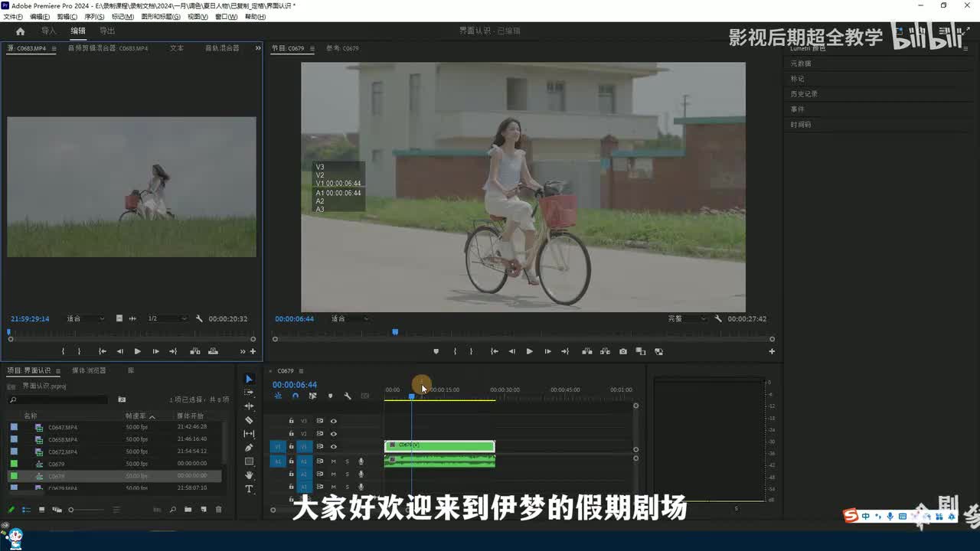Screen dimensions: 980x551
Task: Enable voice-over record on track A1
Action: [x=361, y=461]
